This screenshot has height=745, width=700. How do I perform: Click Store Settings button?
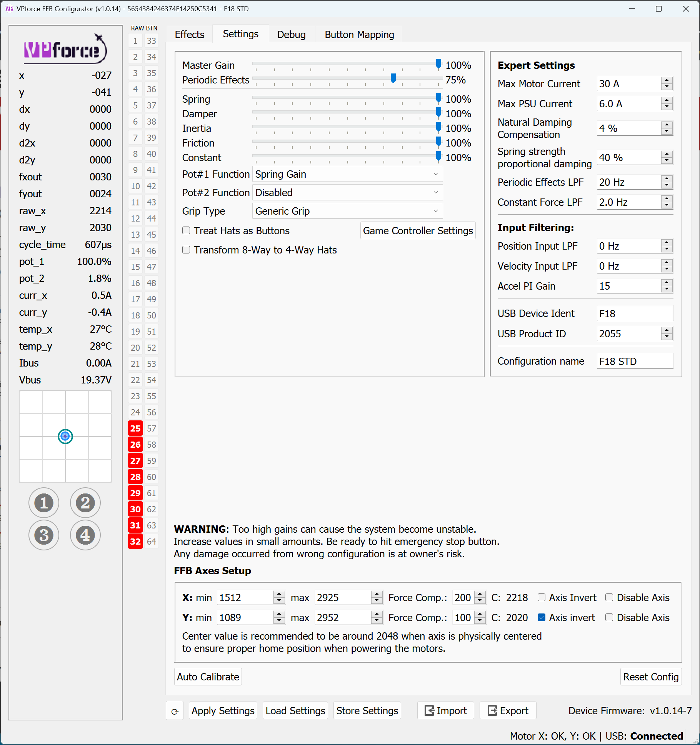[x=367, y=711]
